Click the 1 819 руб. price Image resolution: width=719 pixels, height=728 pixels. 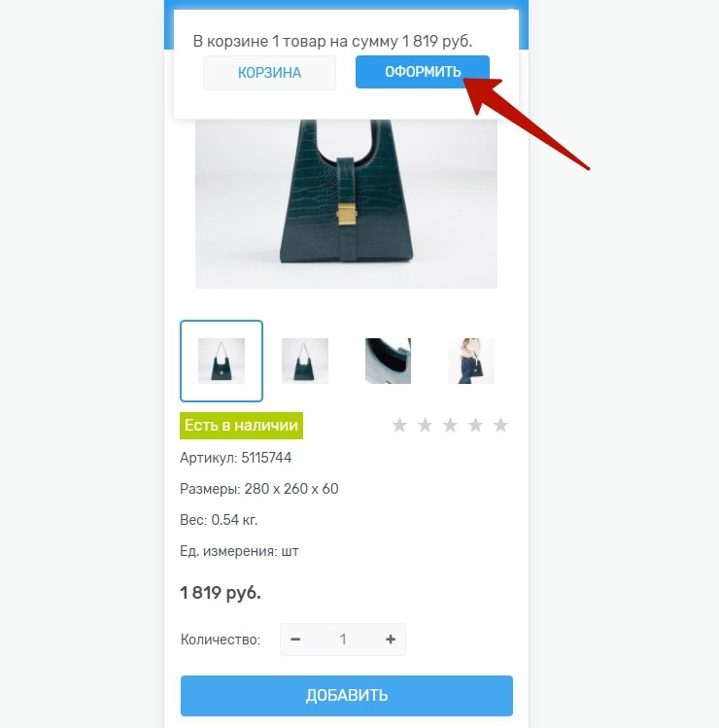coord(221,593)
